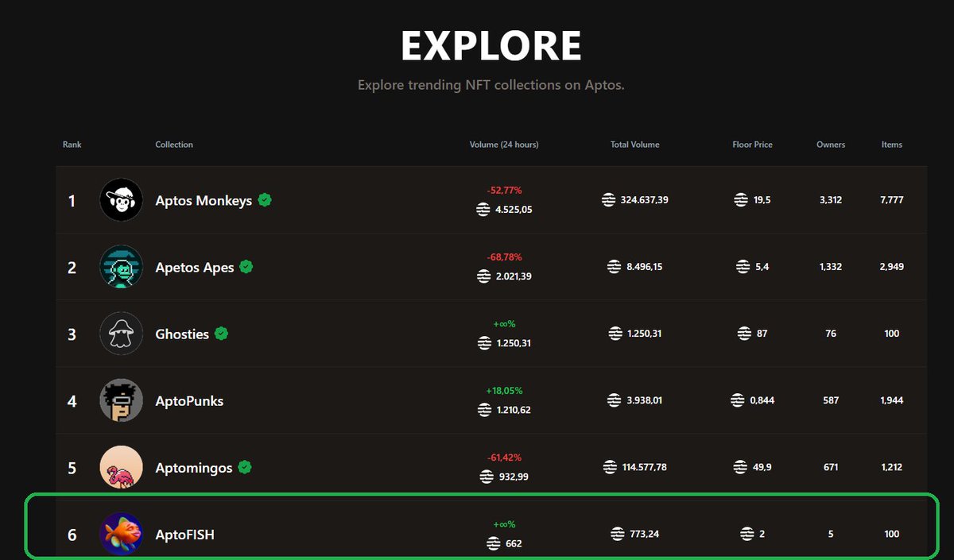Open the AptoFISH collection name
This screenshot has width=954, height=560.
(184, 535)
